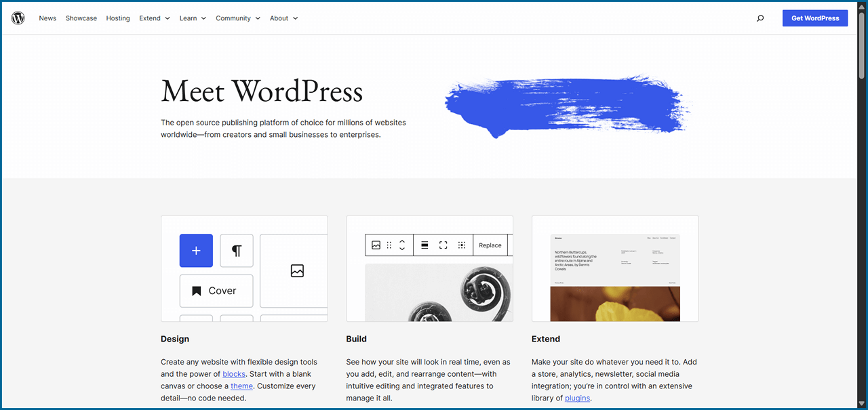This screenshot has height=410, width=868.
Task: Click the dotted grid icon in toolbar
Action: click(462, 245)
